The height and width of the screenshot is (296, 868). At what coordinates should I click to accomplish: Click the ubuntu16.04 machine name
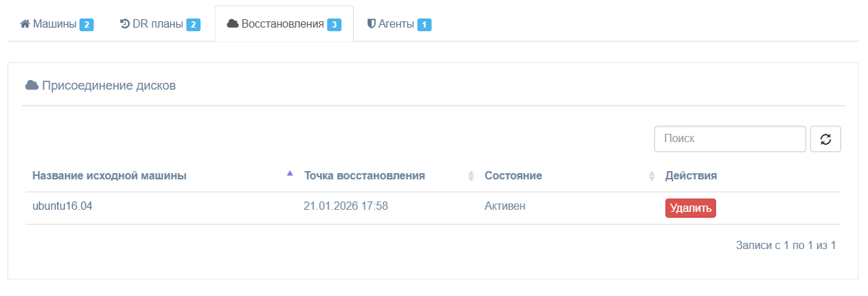click(x=62, y=206)
